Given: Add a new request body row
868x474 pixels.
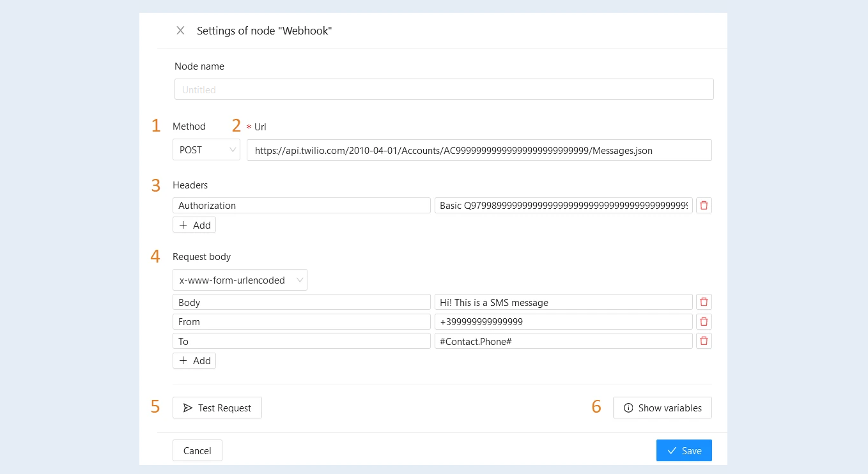Looking at the screenshot, I should tap(194, 361).
